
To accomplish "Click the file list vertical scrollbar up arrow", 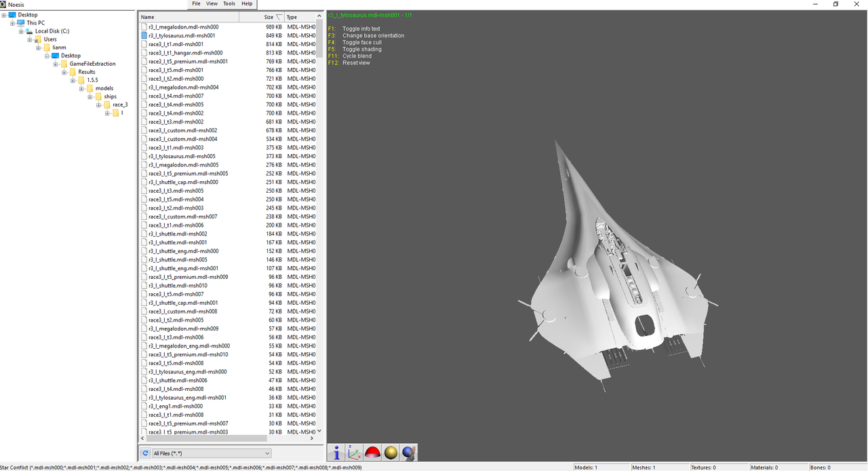I will click(319, 16).
